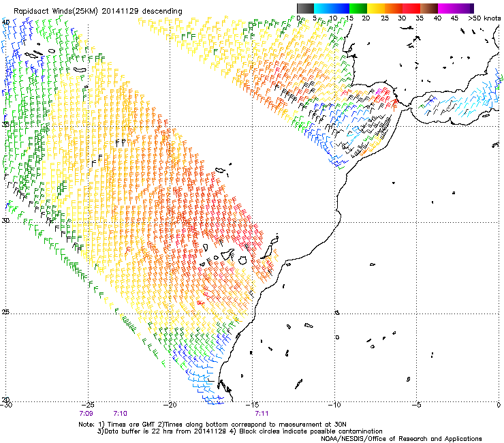Click the purple time label '7:10'

(x=121, y=414)
